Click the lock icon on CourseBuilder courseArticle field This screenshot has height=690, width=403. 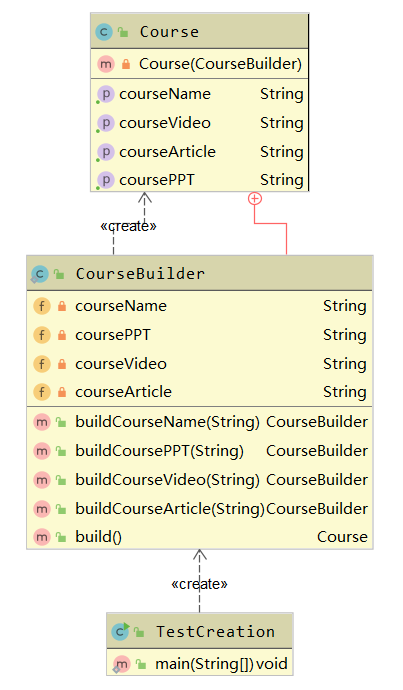coord(62,392)
